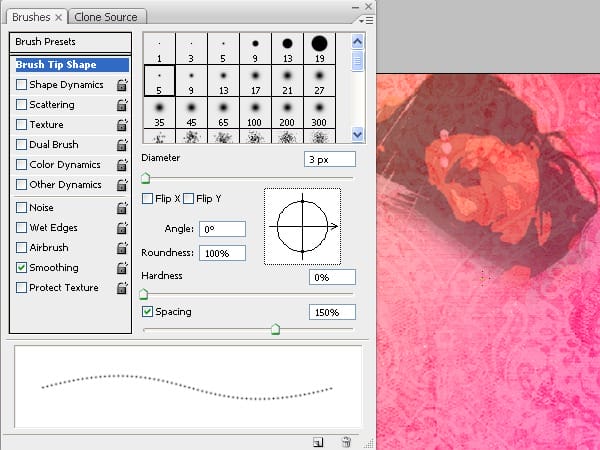Open the Brush Presets section
The width and height of the screenshot is (600, 450).
point(70,42)
